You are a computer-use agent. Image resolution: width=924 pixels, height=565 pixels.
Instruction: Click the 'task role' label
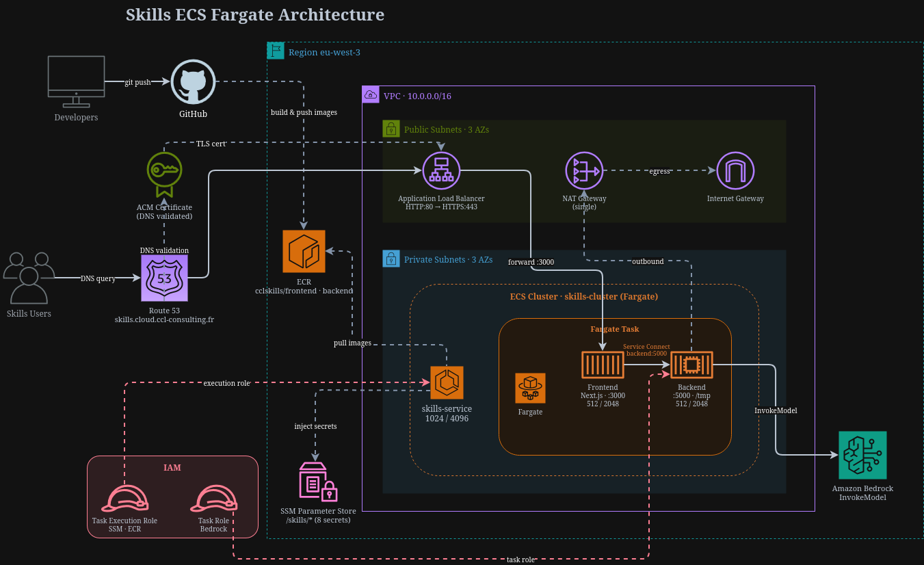520,559
